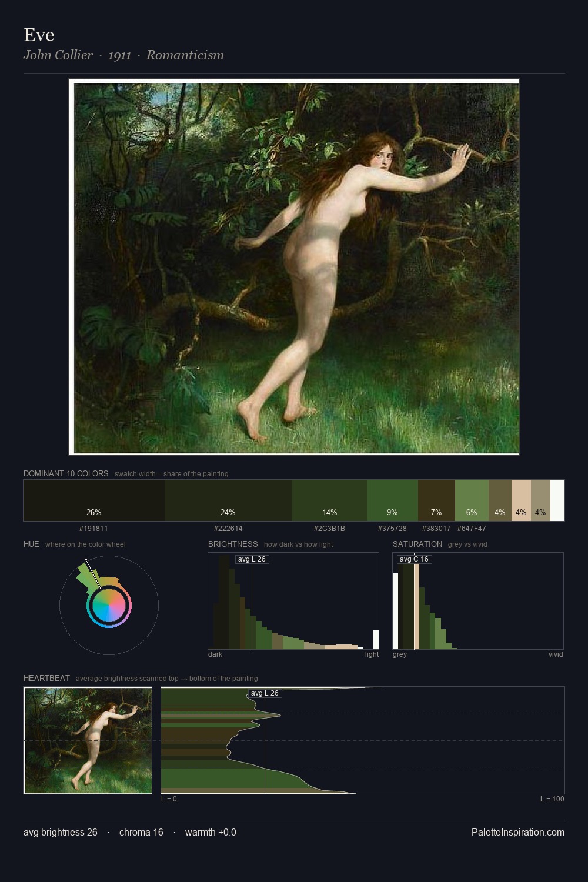Click the 'vivid' axis label
The image size is (588, 882).
pos(556,654)
